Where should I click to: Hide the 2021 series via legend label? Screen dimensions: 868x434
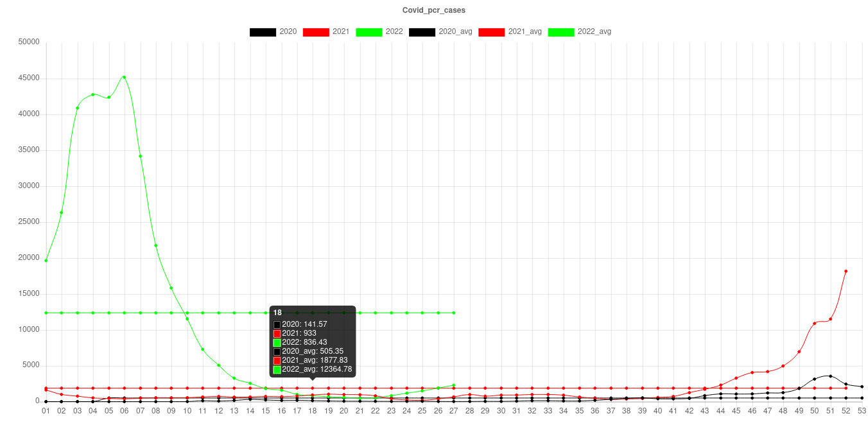341,31
